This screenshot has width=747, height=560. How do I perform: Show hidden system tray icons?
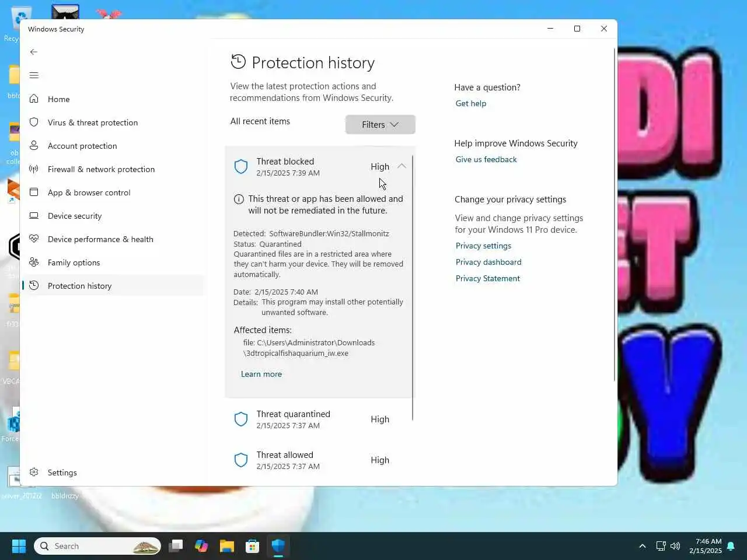point(643,546)
